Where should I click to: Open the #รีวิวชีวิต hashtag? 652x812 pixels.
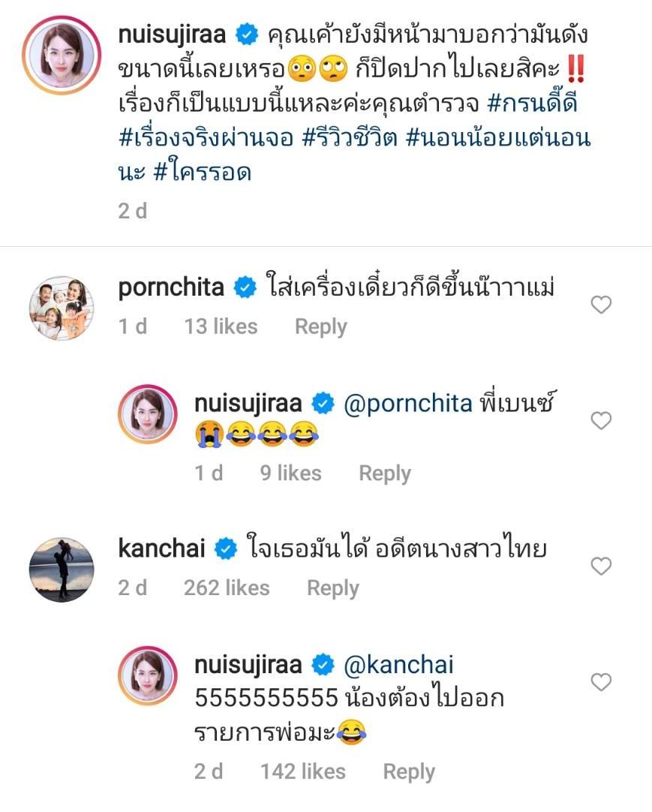(x=364, y=138)
